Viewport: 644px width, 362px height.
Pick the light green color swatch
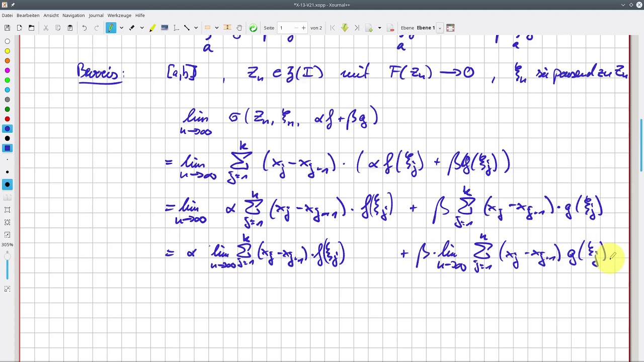click(7, 80)
